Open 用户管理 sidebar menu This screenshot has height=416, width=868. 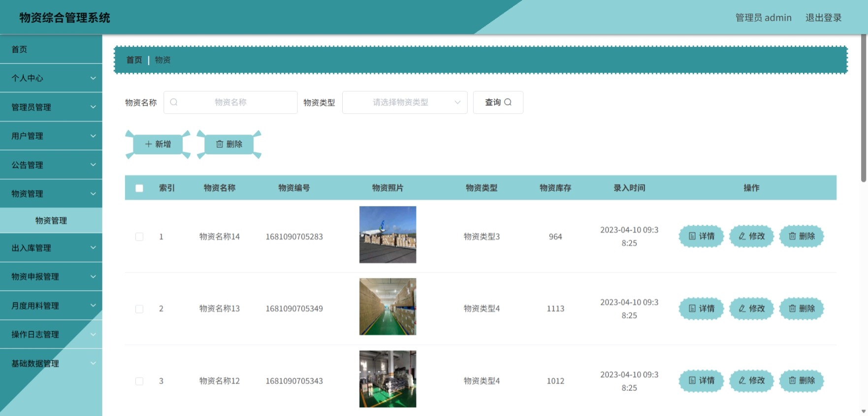(51, 136)
